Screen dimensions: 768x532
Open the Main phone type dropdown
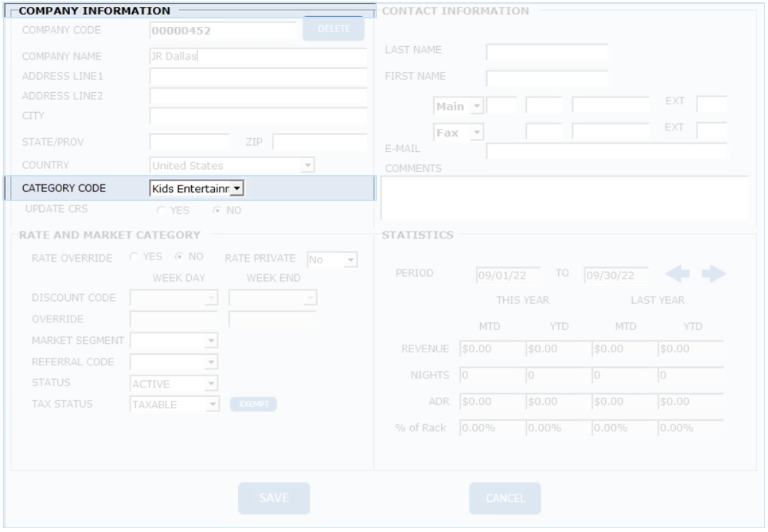475,105
